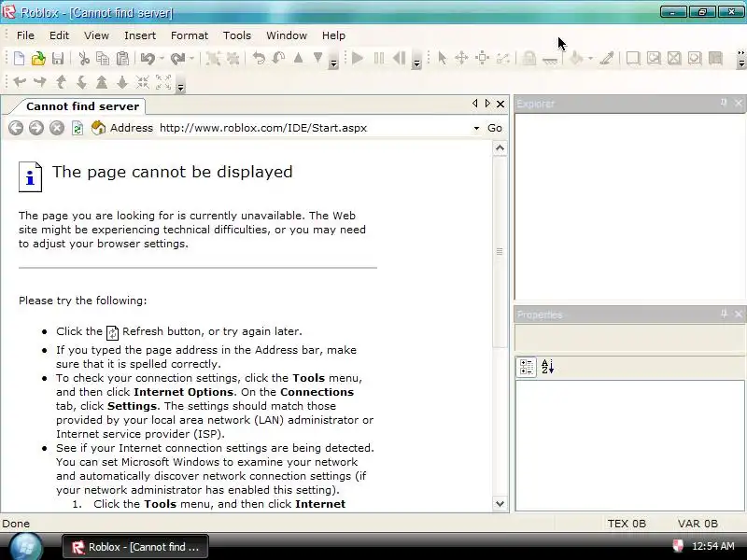Toggle categorized view in Properties panel

[527, 367]
